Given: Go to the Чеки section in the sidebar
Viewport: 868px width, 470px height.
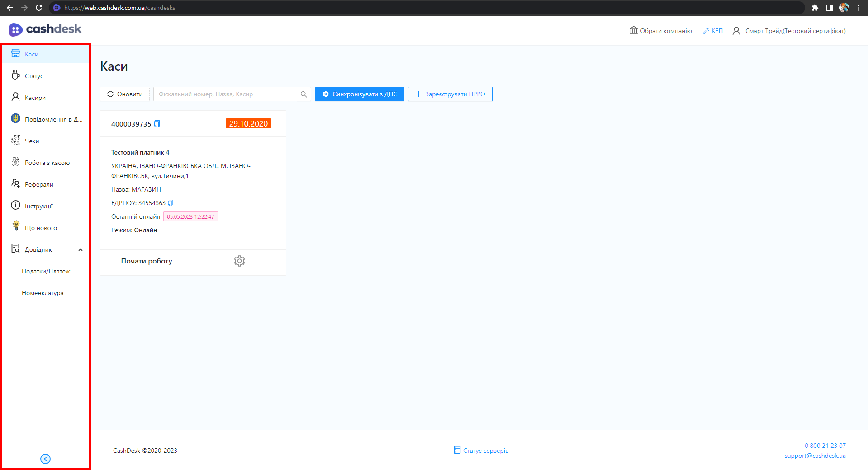Looking at the screenshot, I should 32,141.
